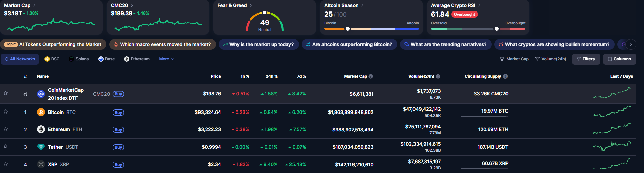Screen dimensions: 644x173
Task: Click the Base network icon
Action: pyautogui.click(x=101, y=59)
